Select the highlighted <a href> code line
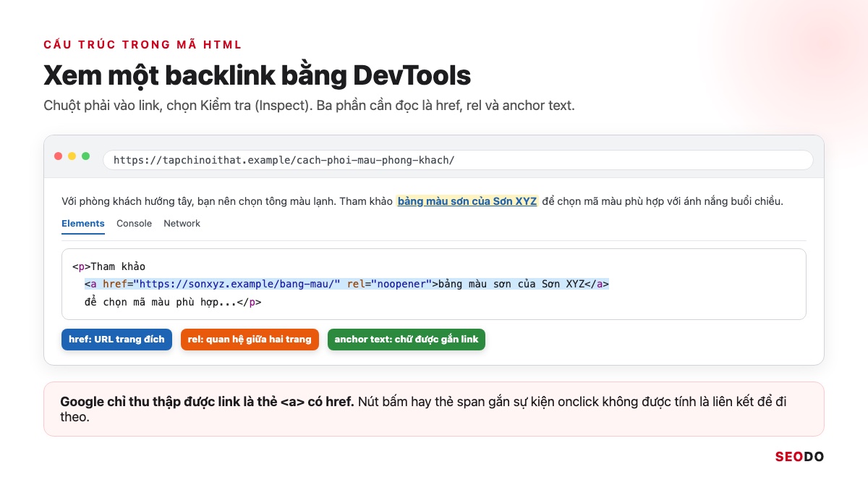This screenshot has width=868, height=480. click(x=346, y=284)
